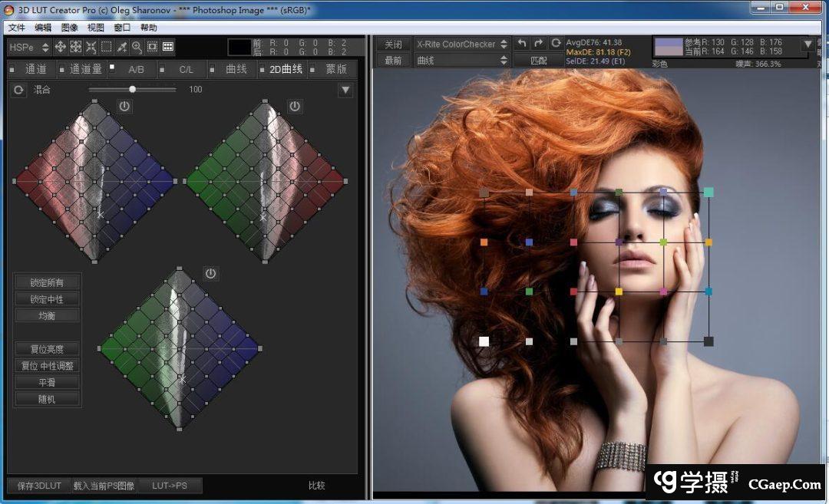Click the teal ColorChecker patch on image
This screenshot has height=504, width=829.
(708, 192)
